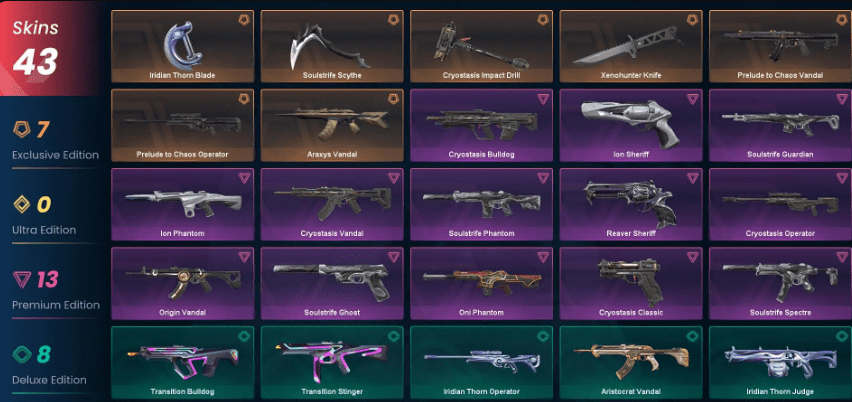This screenshot has height=402, width=852.
Task: Select the Aristocrat Vandal skin card
Action: point(631,362)
